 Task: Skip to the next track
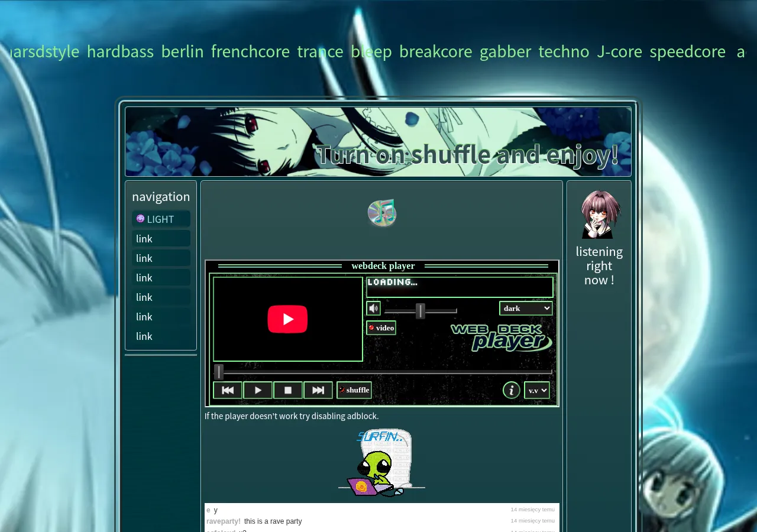point(318,390)
